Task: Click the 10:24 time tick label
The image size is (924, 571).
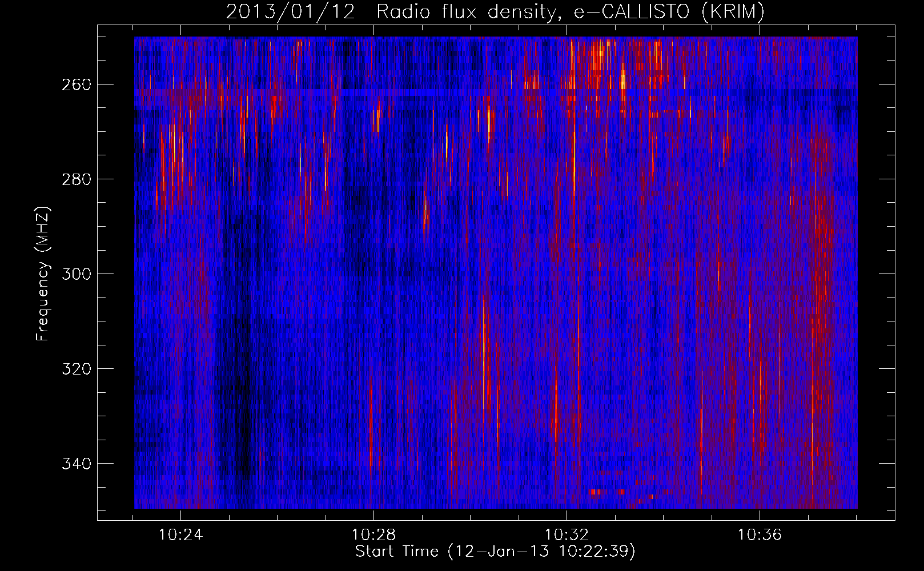Action: tap(180, 535)
